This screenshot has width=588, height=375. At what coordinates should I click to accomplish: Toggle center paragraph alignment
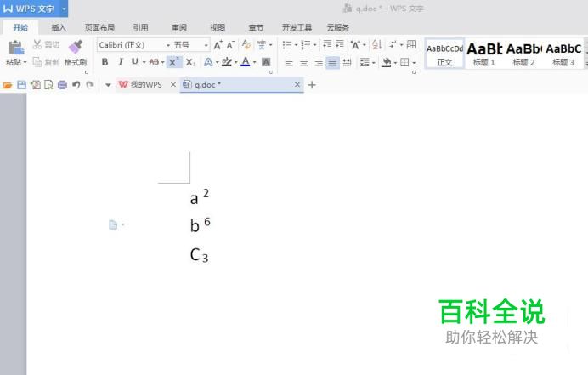[303, 62]
